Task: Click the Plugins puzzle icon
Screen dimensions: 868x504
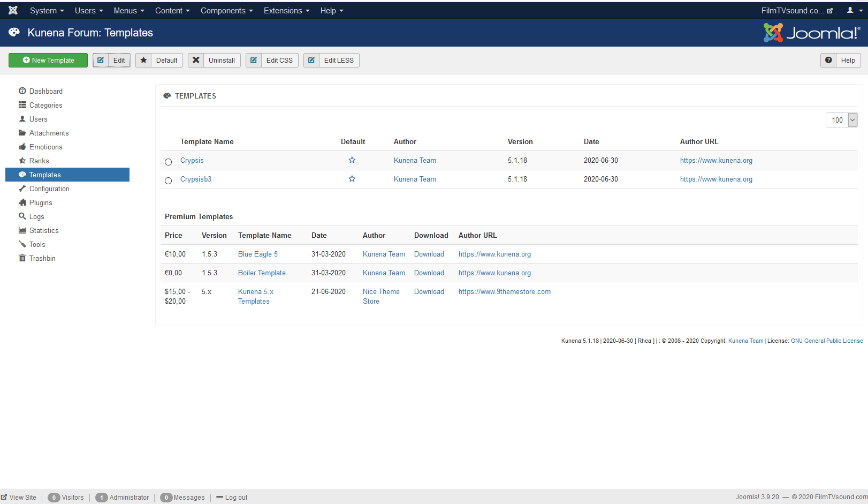Action: pyautogui.click(x=22, y=202)
